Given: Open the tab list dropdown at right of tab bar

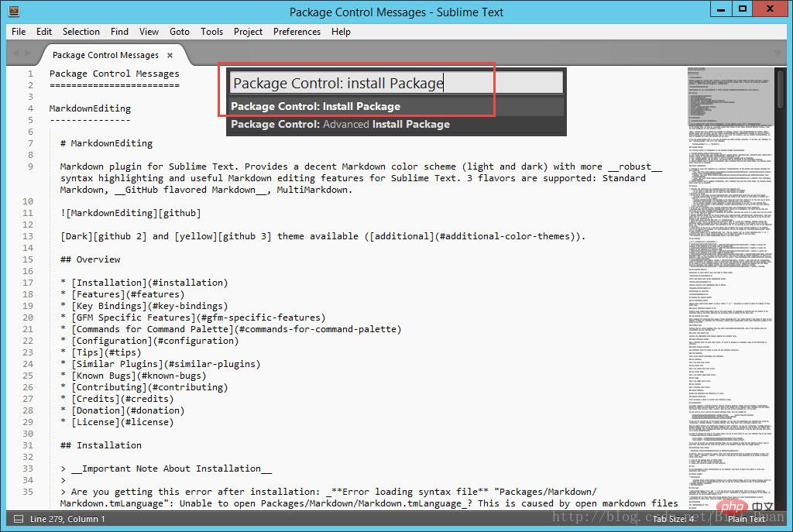Looking at the screenshot, I should click(778, 53).
